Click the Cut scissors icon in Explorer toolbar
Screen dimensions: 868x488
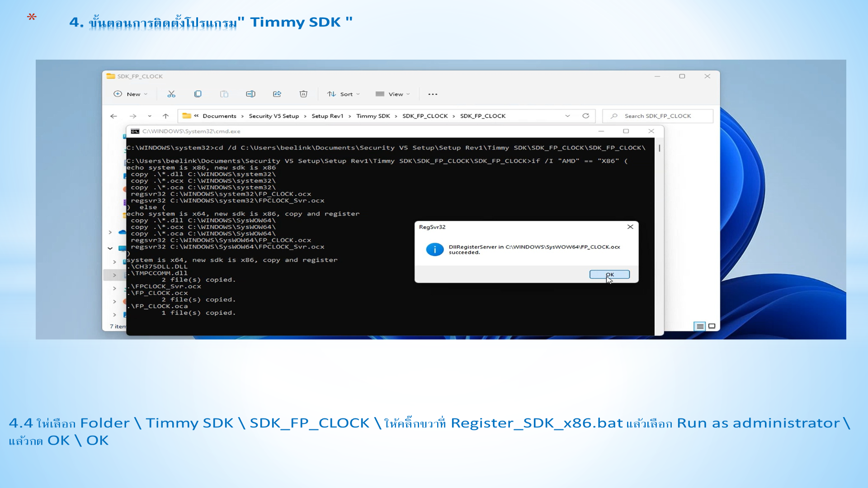[171, 94]
